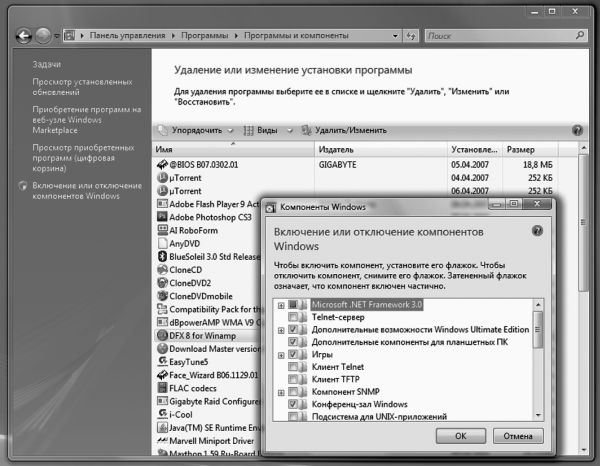Open the Просмотр установленных обновлений link

(x=80, y=87)
